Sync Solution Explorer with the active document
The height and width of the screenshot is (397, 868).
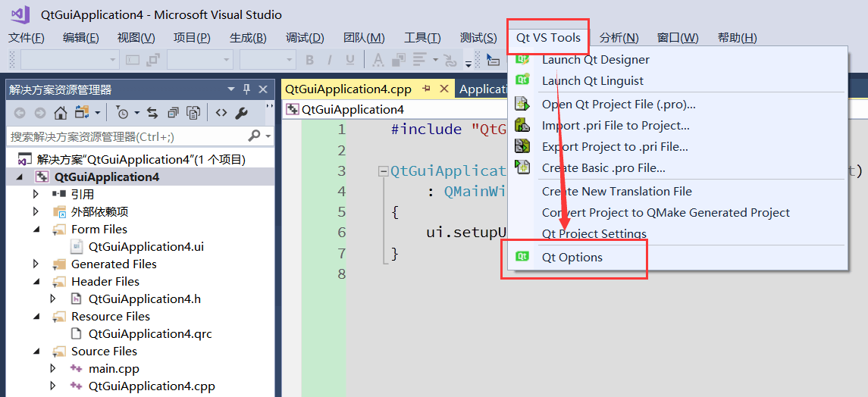click(153, 113)
